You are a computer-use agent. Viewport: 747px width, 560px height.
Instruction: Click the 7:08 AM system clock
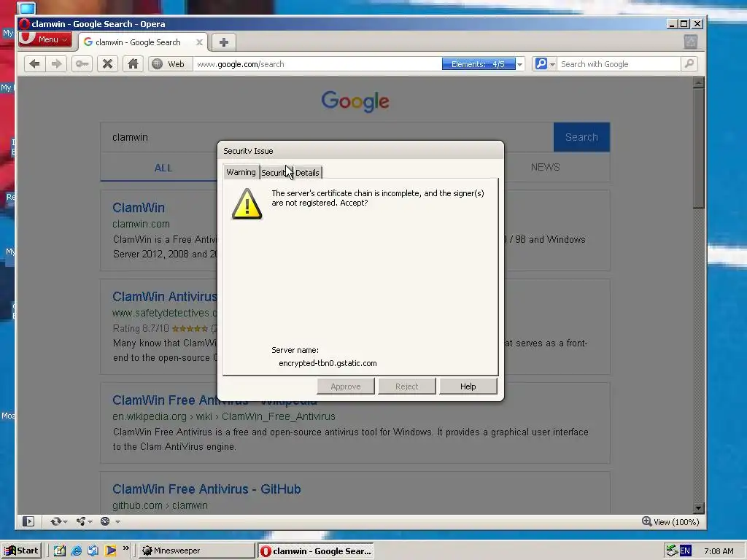[719, 551]
